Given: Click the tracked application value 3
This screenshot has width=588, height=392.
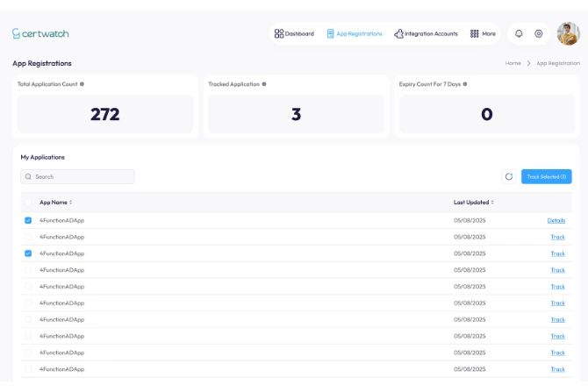Looking at the screenshot, I should tap(297, 114).
